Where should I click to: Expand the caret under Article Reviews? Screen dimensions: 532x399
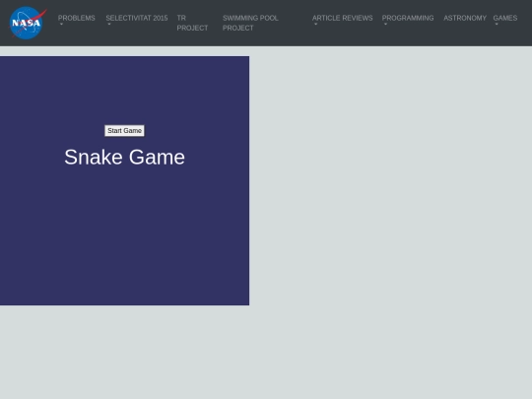pyautogui.click(x=316, y=24)
